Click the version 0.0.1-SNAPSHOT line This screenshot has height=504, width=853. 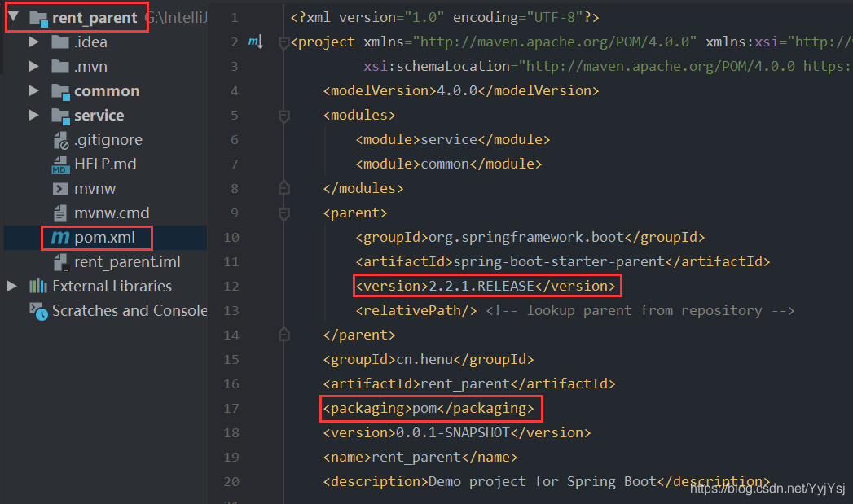tap(457, 433)
